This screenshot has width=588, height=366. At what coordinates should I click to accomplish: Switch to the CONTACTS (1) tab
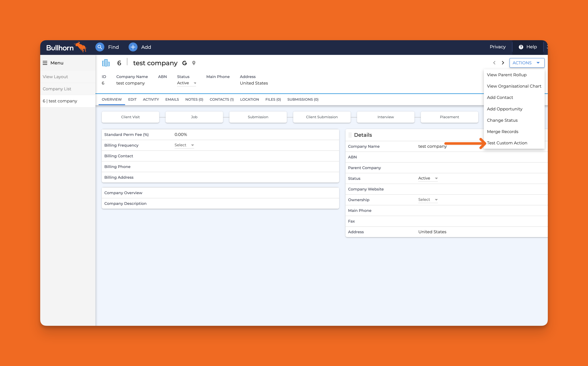(x=221, y=100)
